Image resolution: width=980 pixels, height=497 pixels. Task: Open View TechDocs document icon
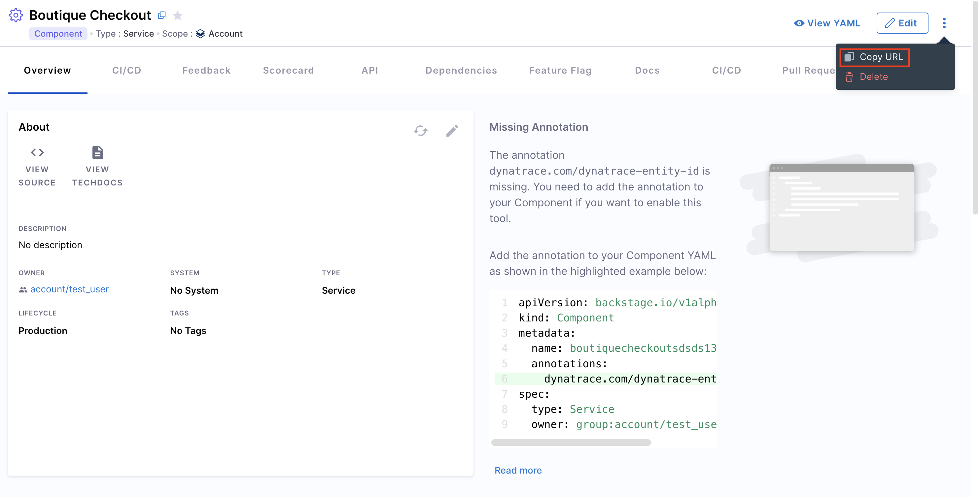[x=97, y=152]
